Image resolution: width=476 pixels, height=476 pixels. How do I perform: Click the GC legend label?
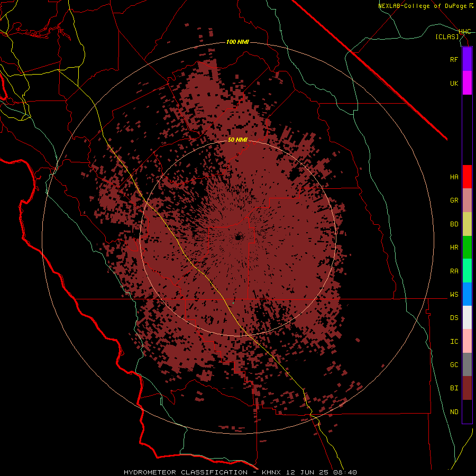(454, 364)
